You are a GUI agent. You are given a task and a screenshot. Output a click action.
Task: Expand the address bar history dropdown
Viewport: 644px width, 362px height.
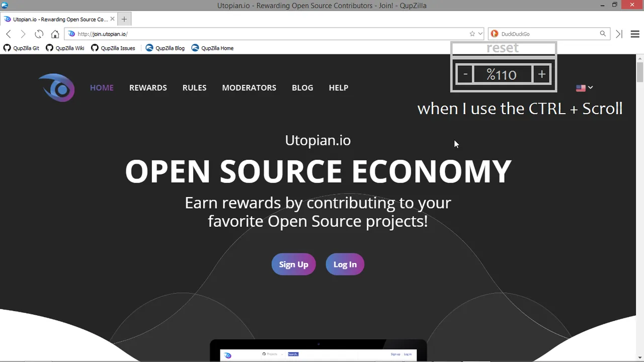(480, 34)
